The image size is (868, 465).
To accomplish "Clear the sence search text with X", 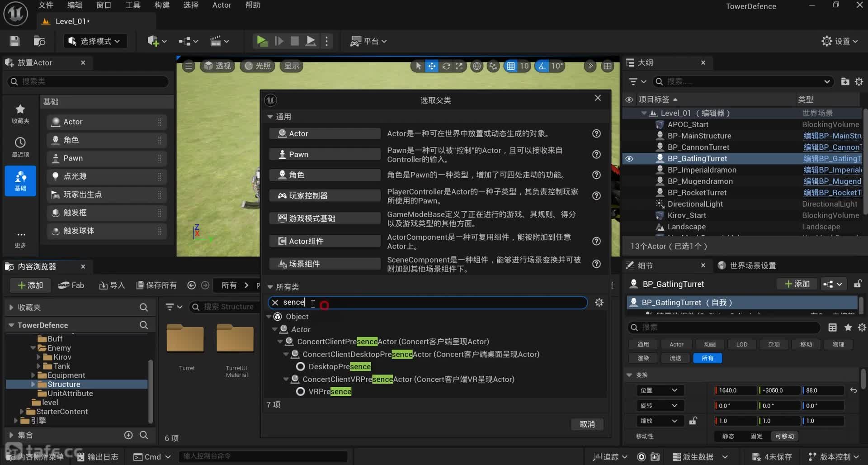I will (x=275, y=303).
